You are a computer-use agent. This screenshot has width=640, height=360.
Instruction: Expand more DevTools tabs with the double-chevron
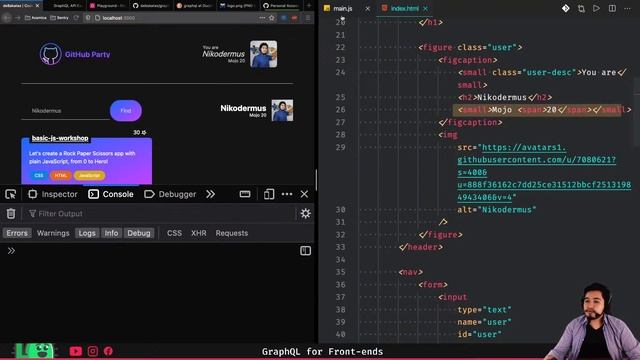[210, 194]
